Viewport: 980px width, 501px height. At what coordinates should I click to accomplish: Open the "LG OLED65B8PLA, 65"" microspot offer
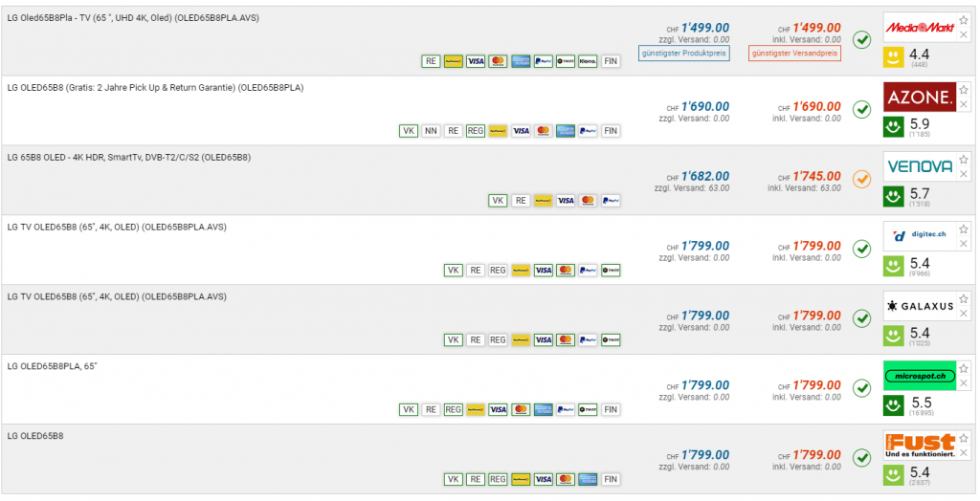click(55, 366)
